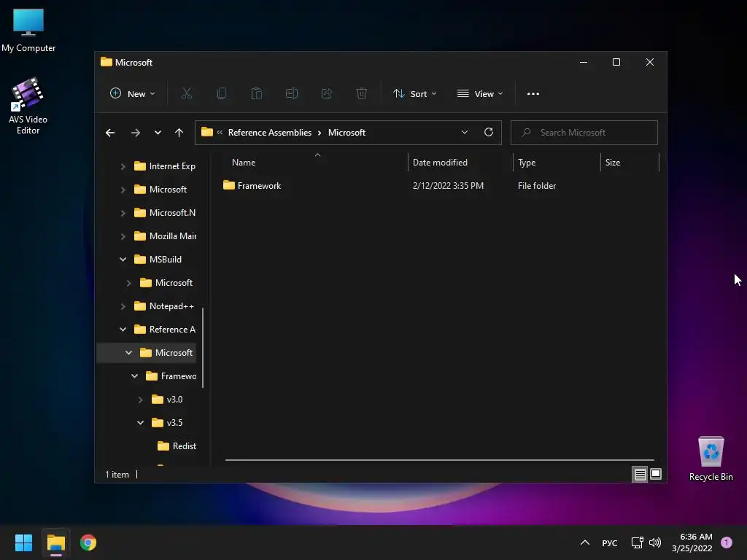Click the file list horizontal scrollbar
This screenshot has height=560, width=747.
(x=439, y=460)
